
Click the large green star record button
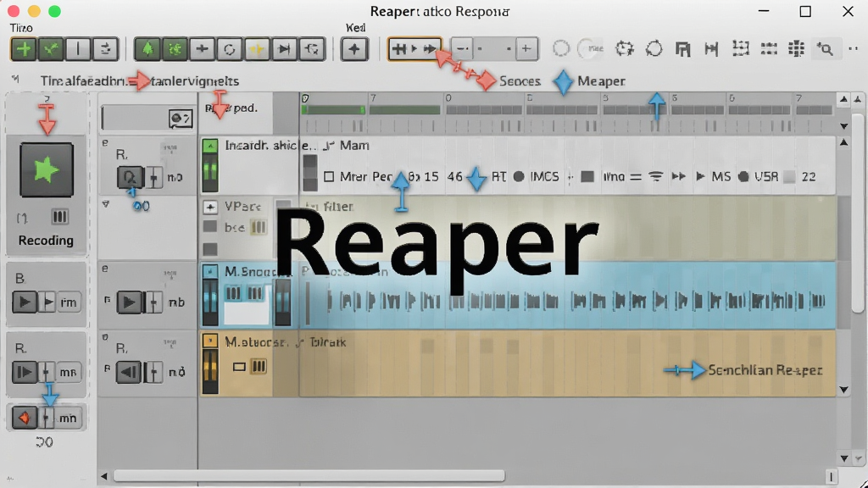tap(47, 169)
